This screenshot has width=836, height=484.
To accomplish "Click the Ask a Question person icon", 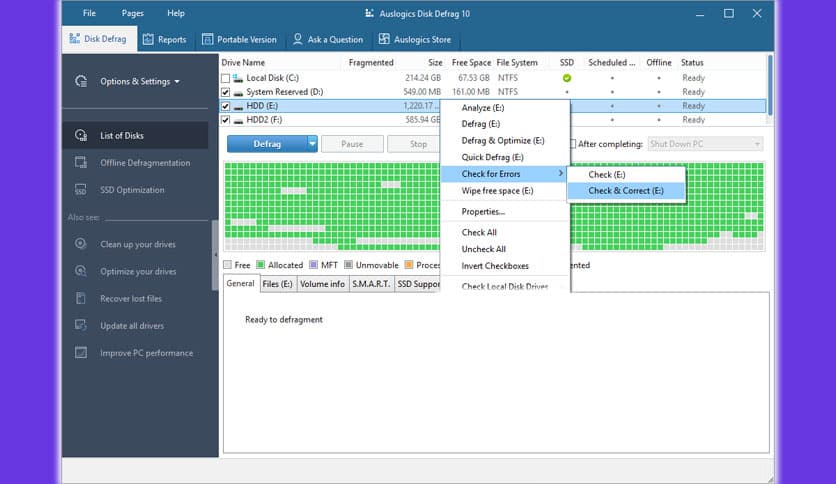I will [x=298, y=39].
